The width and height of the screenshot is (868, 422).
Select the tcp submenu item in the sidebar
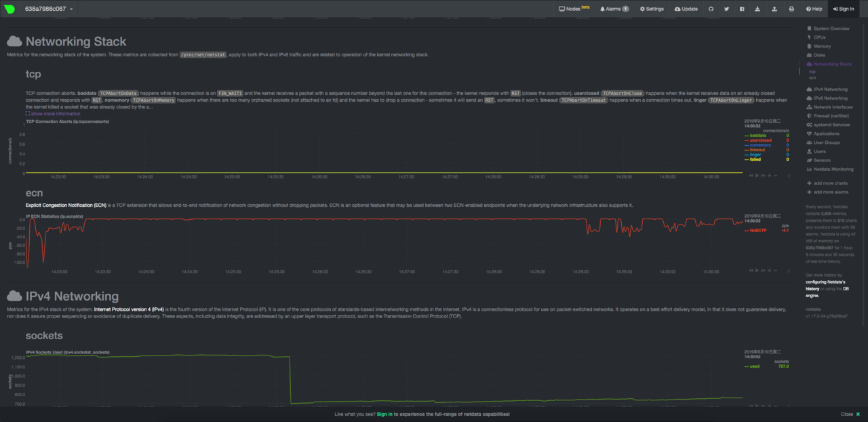tap(812, 71)
